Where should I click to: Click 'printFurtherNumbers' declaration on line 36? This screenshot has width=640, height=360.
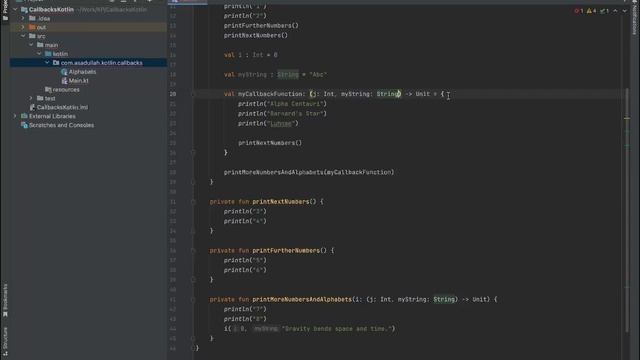(286, 251)
